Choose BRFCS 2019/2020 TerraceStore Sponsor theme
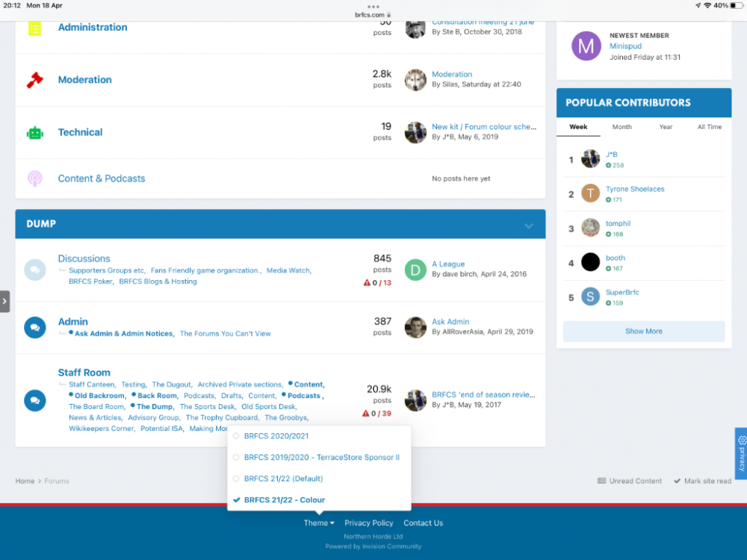This screenshot has height=560, width=747. [321, 457]
